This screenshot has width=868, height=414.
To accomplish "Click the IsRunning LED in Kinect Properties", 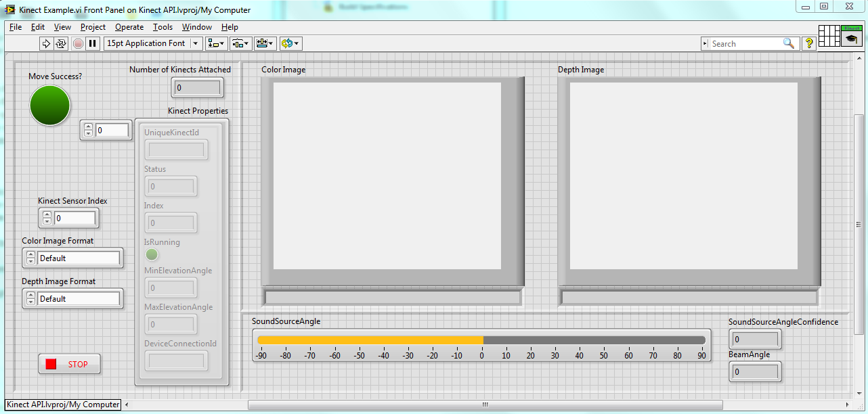I will (152, 254).
